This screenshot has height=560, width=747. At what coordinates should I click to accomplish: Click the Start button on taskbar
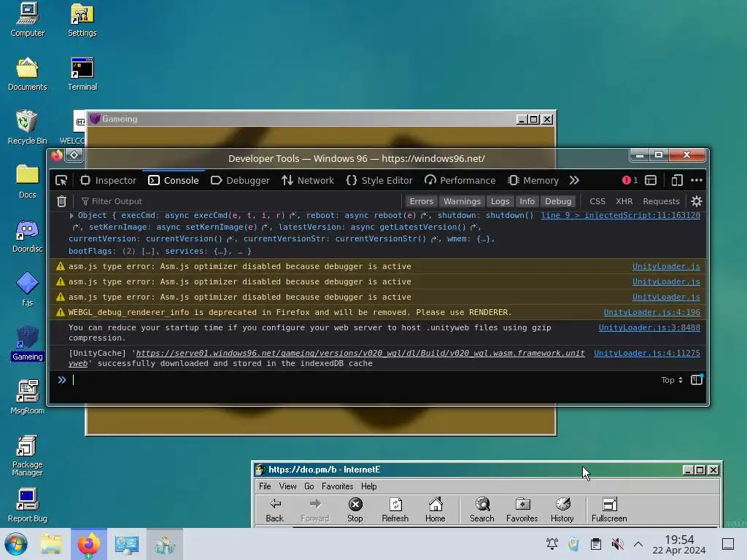click(x=16, y=544)
